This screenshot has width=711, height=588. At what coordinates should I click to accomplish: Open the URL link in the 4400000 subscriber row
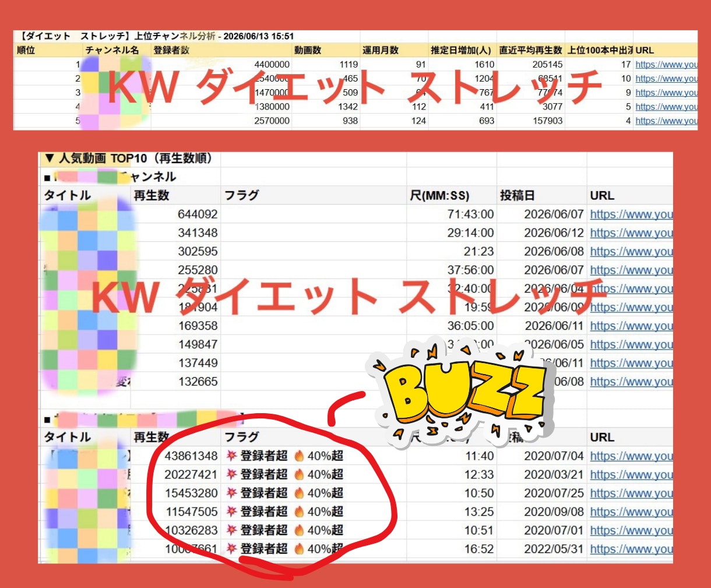pyautogui.click(x=666, y=65)
